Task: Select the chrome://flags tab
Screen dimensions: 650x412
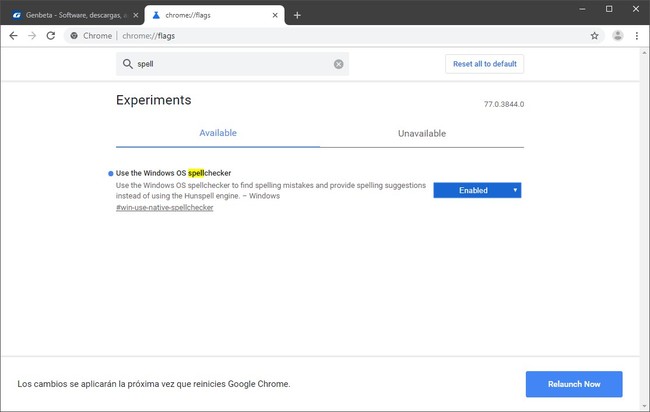Action: [x=214, y=15]
